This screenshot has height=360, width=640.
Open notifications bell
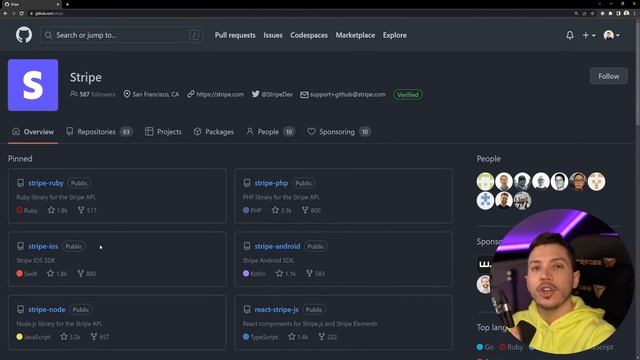tap(570, 35)
